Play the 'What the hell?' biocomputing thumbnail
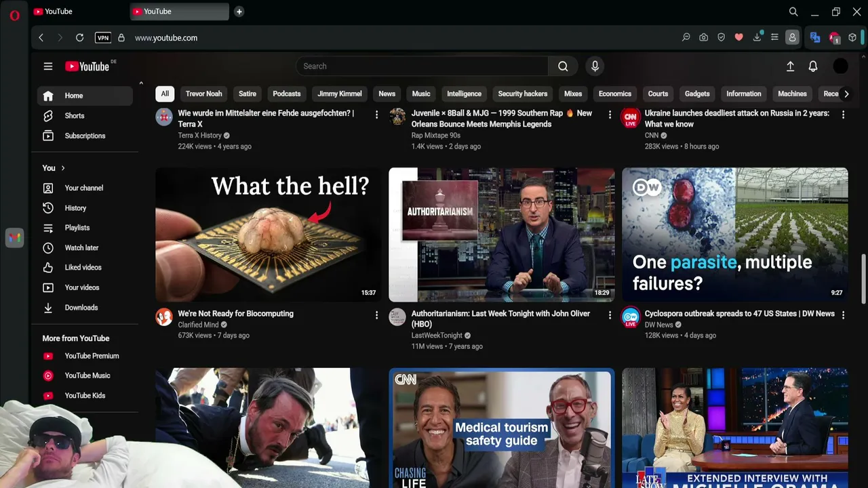 (269, 235)
